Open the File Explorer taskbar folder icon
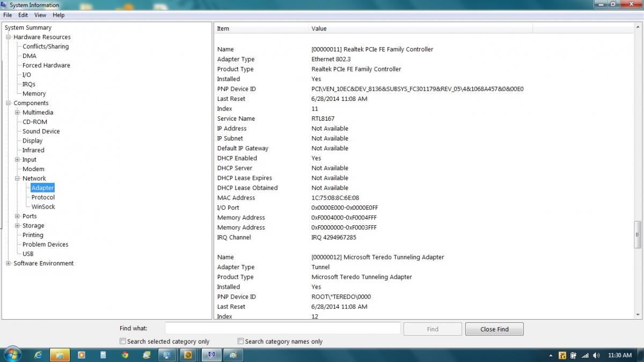Viewport: 644px width, 362px height. point(60,355)
